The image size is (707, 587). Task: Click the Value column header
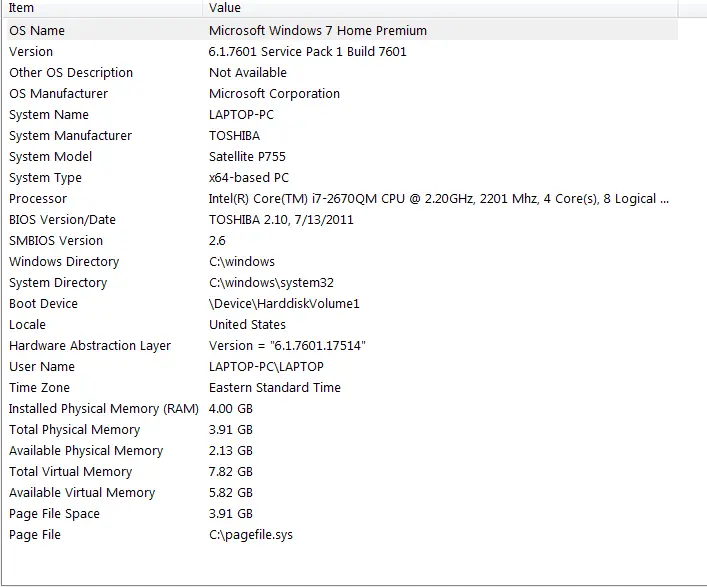[440, 8]
